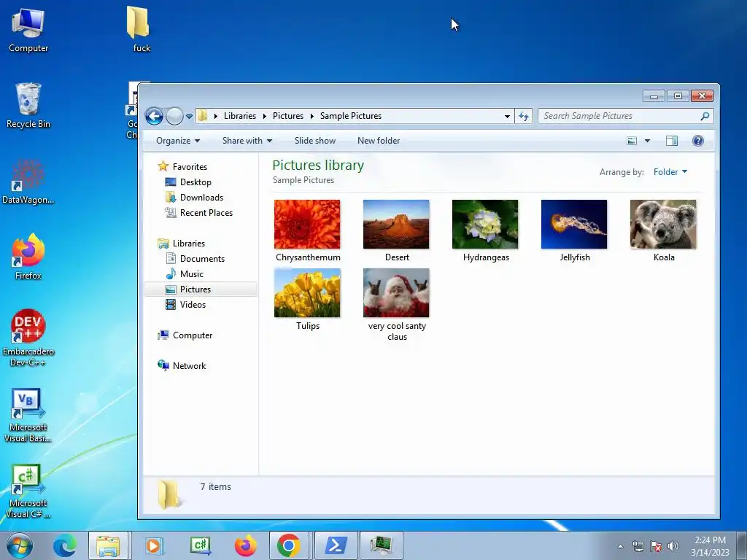
Task: Create a New folder
Action: click(x=379, y=141)
